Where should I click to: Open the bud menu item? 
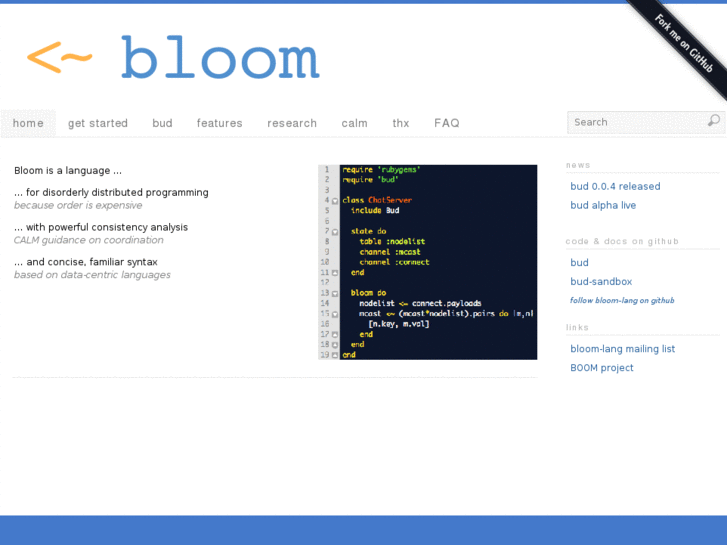(162, 123)
